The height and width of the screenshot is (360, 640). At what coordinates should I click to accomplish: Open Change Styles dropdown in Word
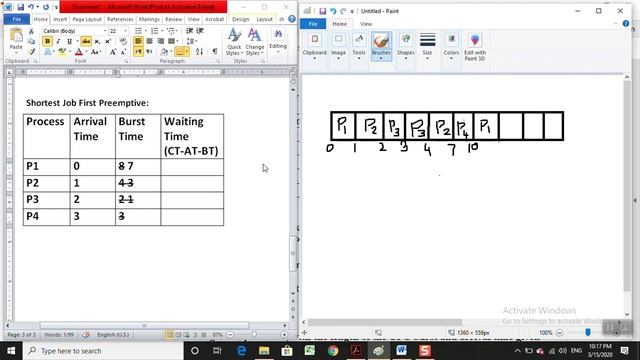pyautogui.click(x=254, y=42)
